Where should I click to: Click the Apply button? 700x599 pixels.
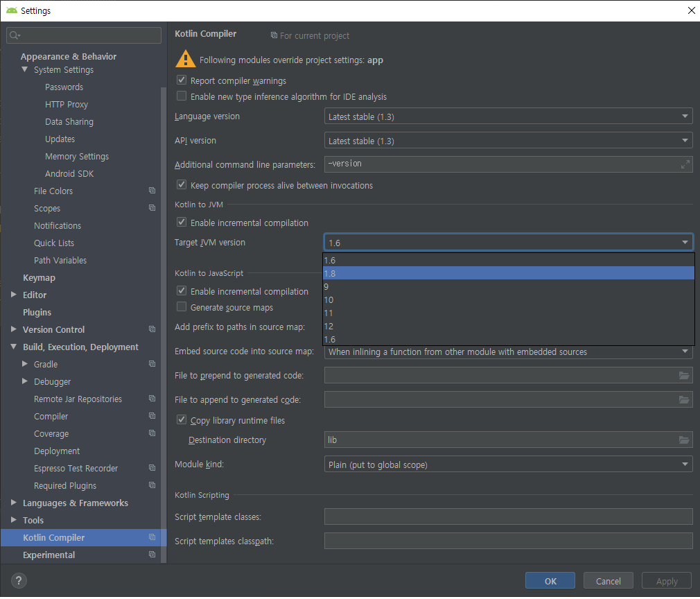coord(667,581)
